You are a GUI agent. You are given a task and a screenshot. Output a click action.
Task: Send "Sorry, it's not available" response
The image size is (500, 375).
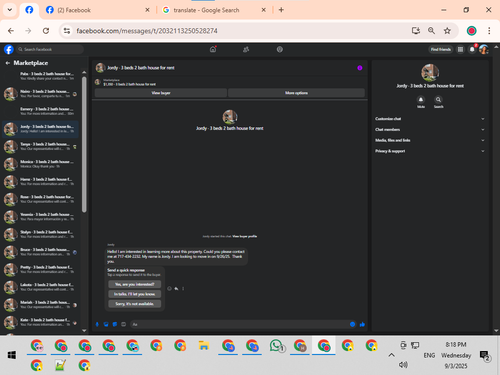pos(135,304)
